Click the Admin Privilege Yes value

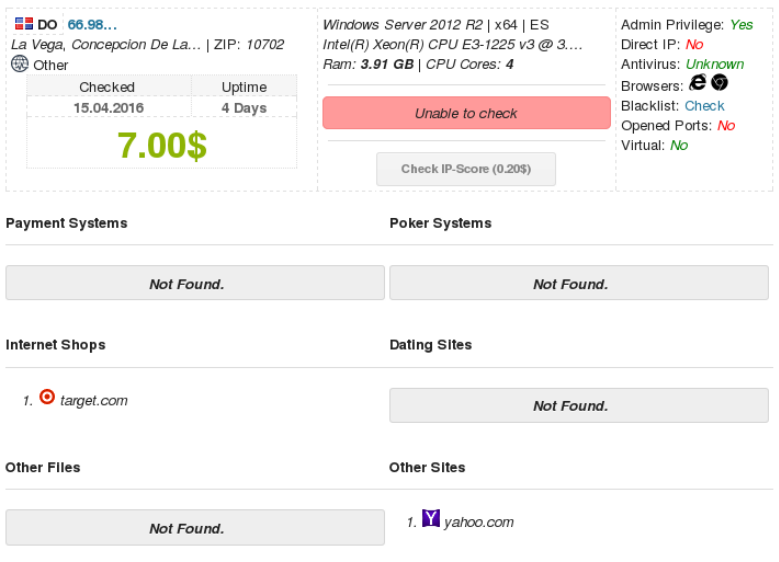[741, 24]
